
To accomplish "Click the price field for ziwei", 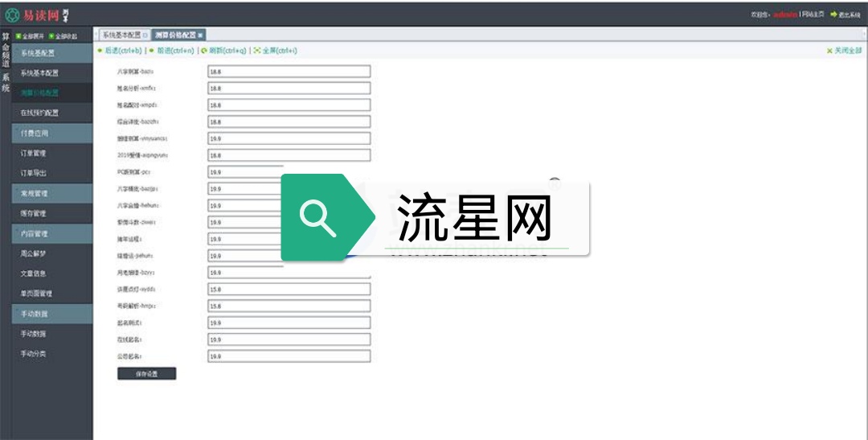I will pyautogui.click(x=244, y=222).
